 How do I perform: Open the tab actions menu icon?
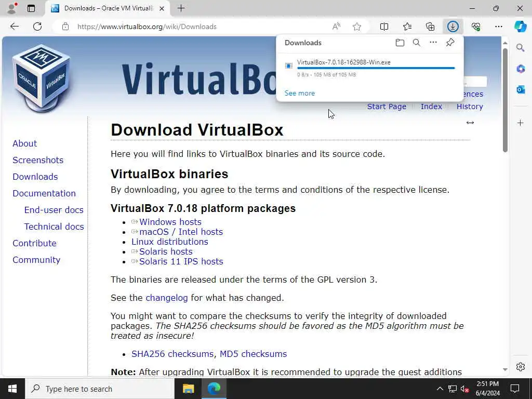[31, 8]
